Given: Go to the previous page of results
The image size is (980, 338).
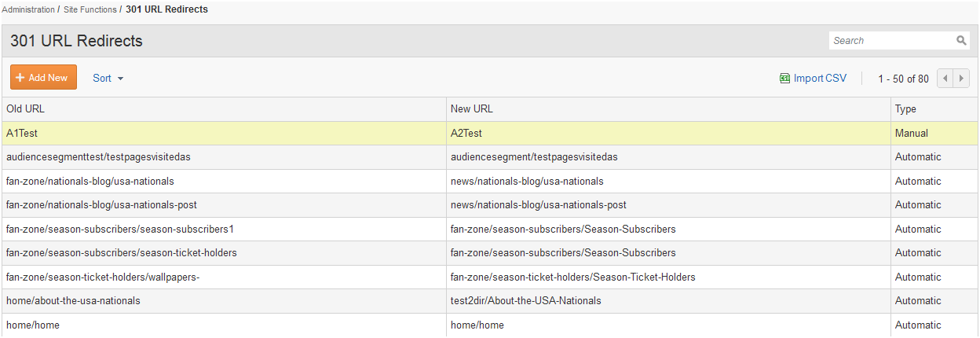Looking at the screenshot, I should pyautogui.click(x=945, y=79).
